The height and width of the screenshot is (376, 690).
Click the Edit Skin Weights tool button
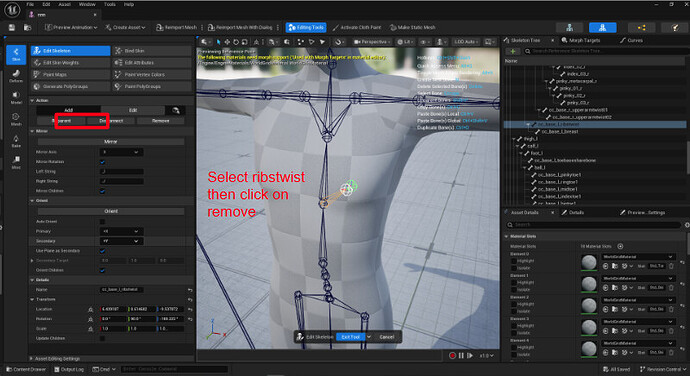(70, 63)
